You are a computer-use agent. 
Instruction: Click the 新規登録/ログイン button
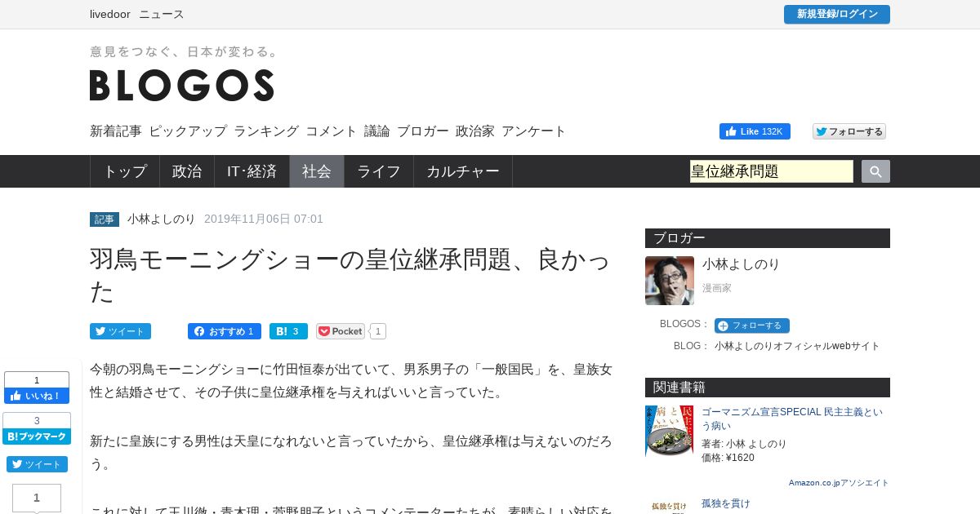click(837, 15)
